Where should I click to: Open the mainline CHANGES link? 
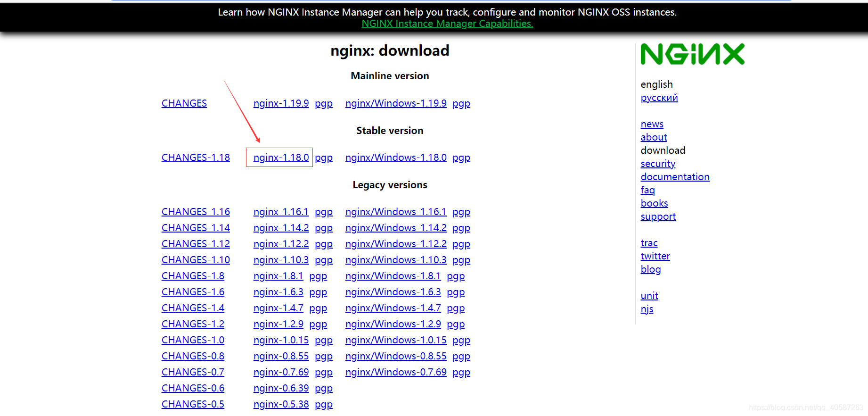(184, 103)
